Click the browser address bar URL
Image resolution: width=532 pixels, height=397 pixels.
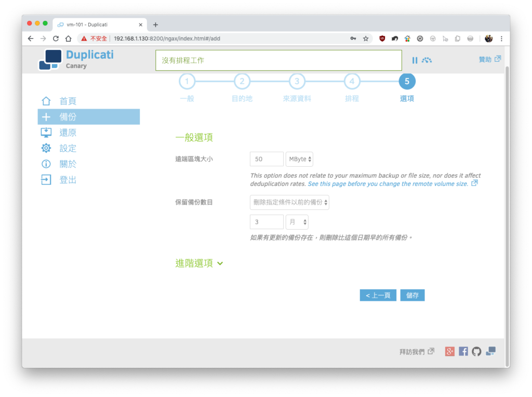coord(167,38)
